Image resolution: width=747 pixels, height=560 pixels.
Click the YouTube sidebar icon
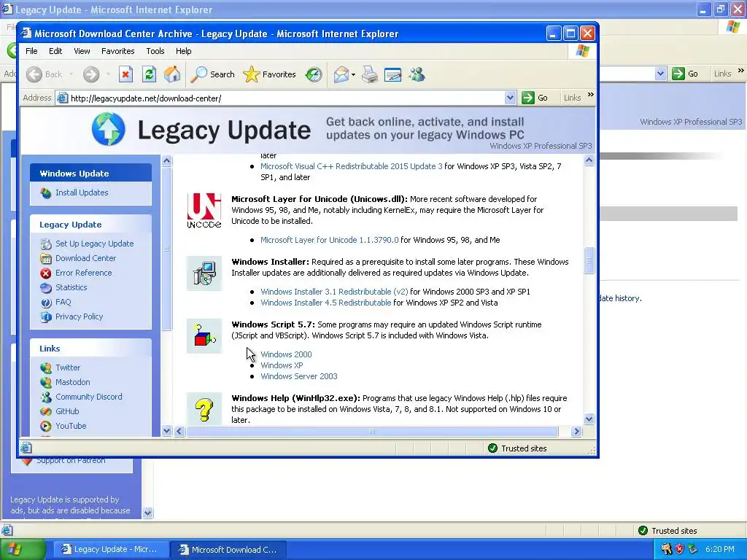point(46,426)
